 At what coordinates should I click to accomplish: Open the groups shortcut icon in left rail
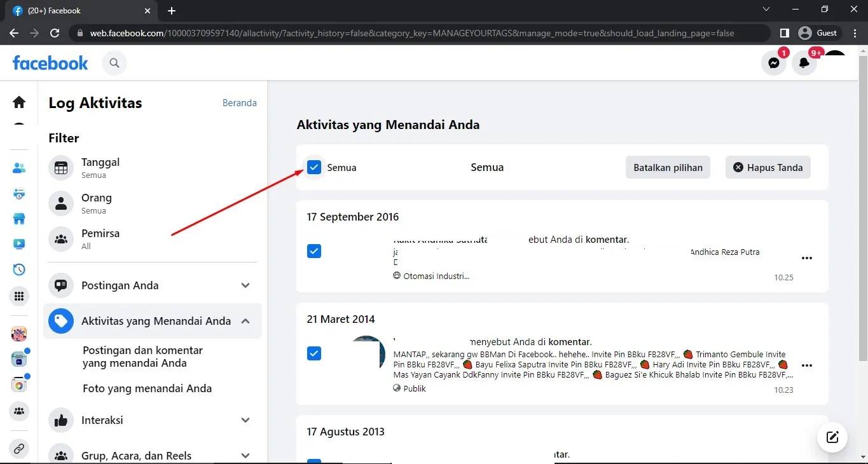(x=19, y=411)
